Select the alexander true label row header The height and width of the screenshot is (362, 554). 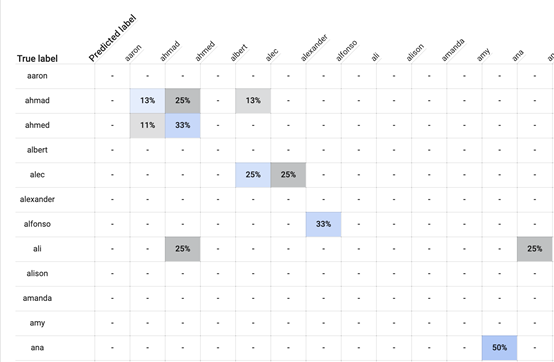[x=37, y=200]
